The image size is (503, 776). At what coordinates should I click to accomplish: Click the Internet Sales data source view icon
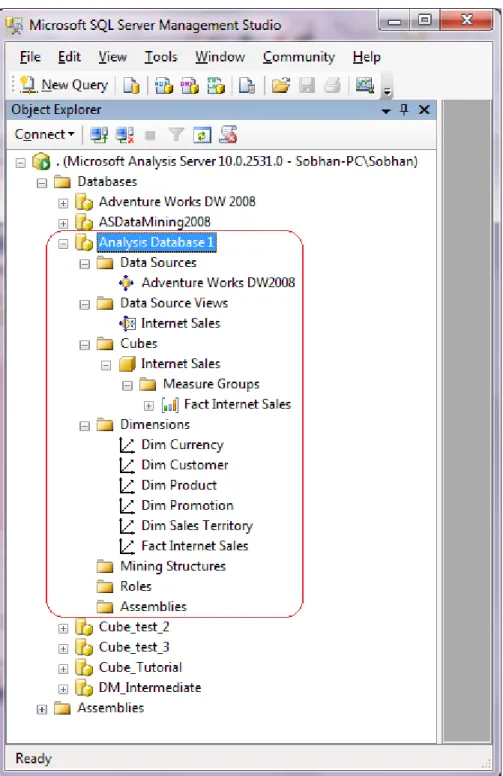pos(127,324)
